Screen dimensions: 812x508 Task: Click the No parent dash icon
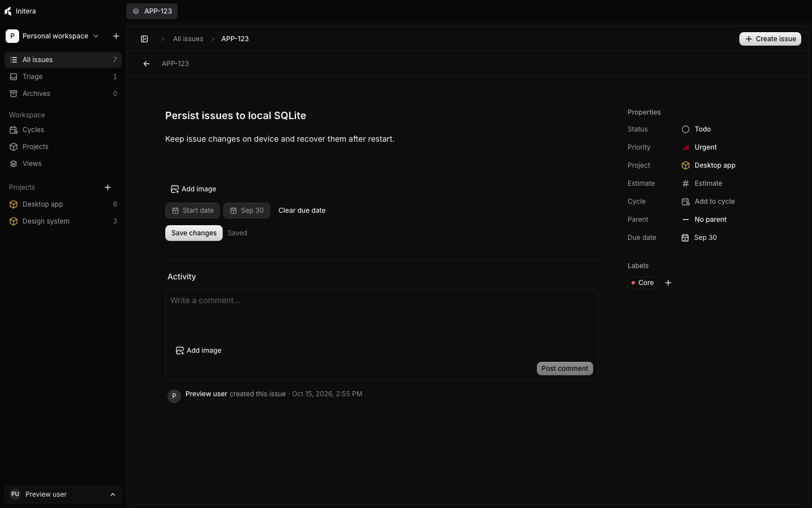(x=686, y=220)
